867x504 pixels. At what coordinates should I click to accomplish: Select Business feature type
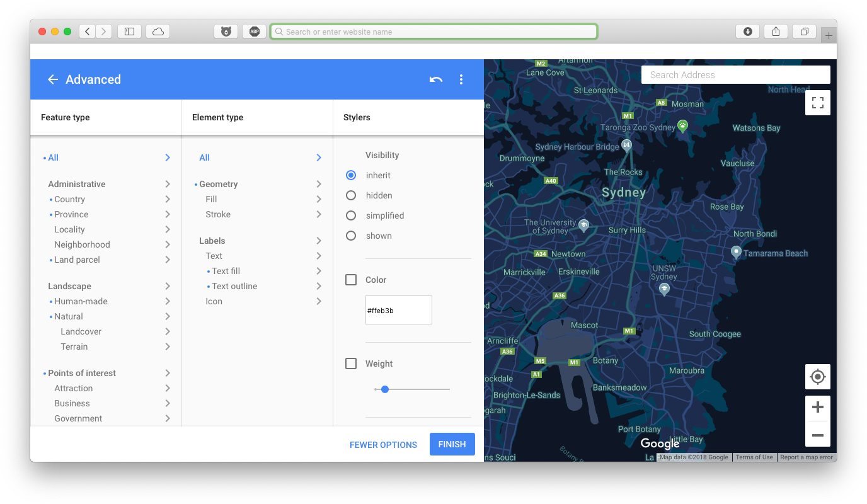[72, 403]
